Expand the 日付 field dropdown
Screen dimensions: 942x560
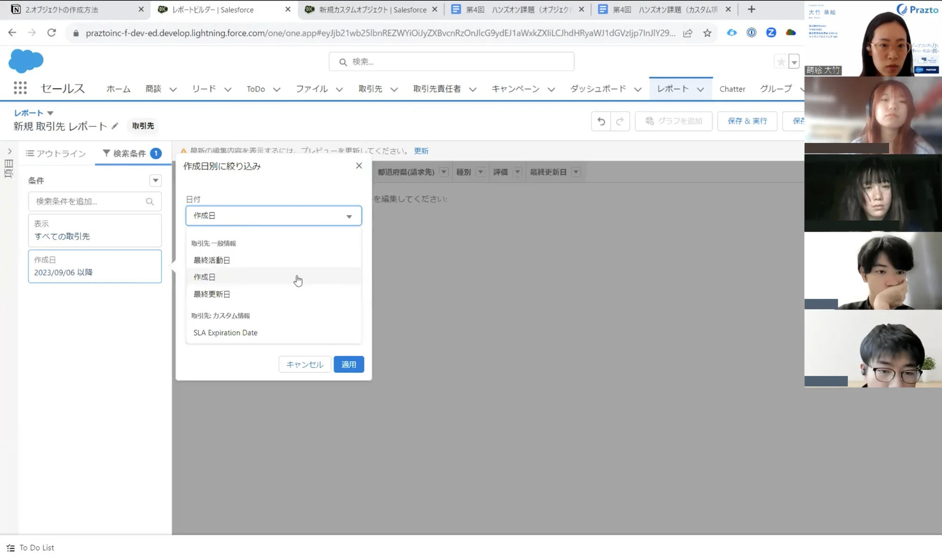(x=350, y=215)
